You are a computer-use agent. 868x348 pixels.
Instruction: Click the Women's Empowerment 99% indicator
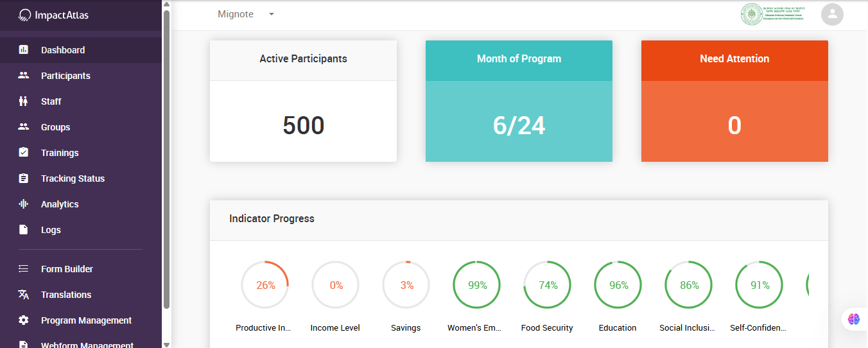[477, 285]
